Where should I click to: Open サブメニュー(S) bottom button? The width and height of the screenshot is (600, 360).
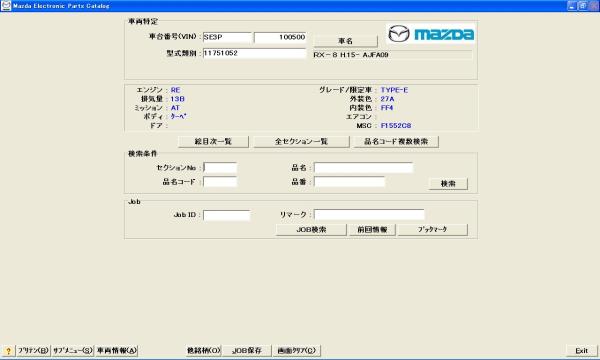[73, 350]
